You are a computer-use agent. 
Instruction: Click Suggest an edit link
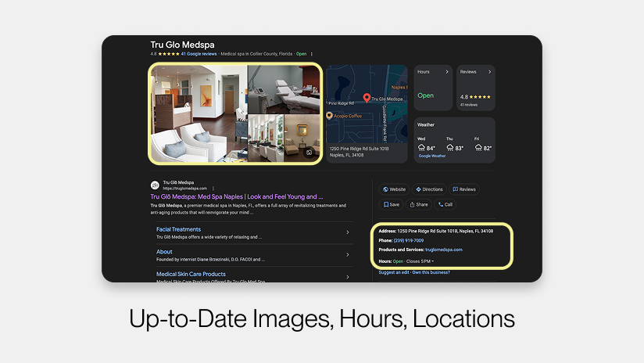[393, 272]
